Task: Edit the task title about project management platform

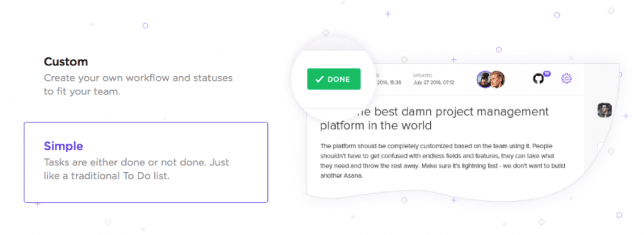Action: [x=434, y=118]
